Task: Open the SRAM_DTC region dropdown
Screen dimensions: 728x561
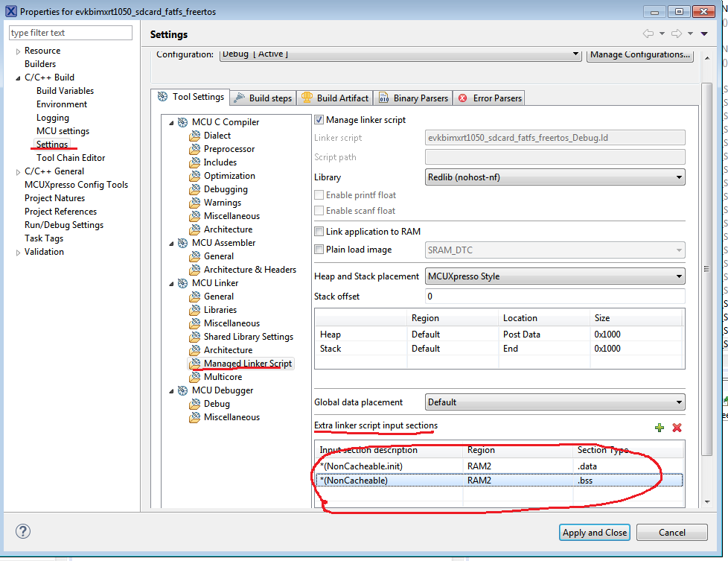Action: point(555,250)
